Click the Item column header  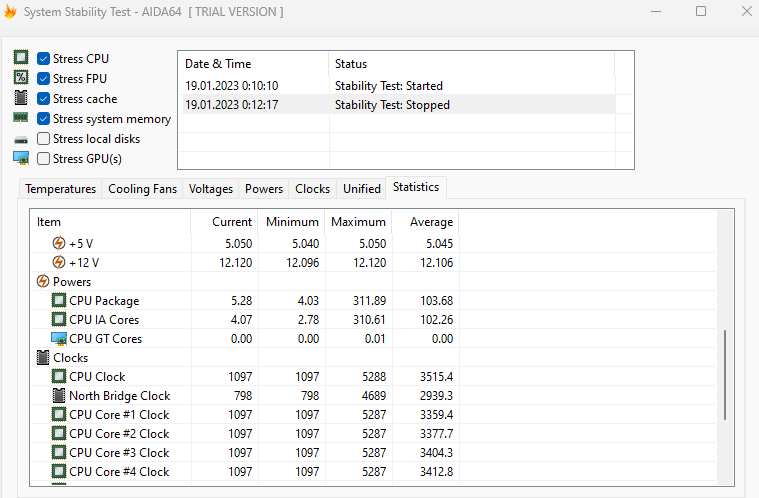(110, 222)
